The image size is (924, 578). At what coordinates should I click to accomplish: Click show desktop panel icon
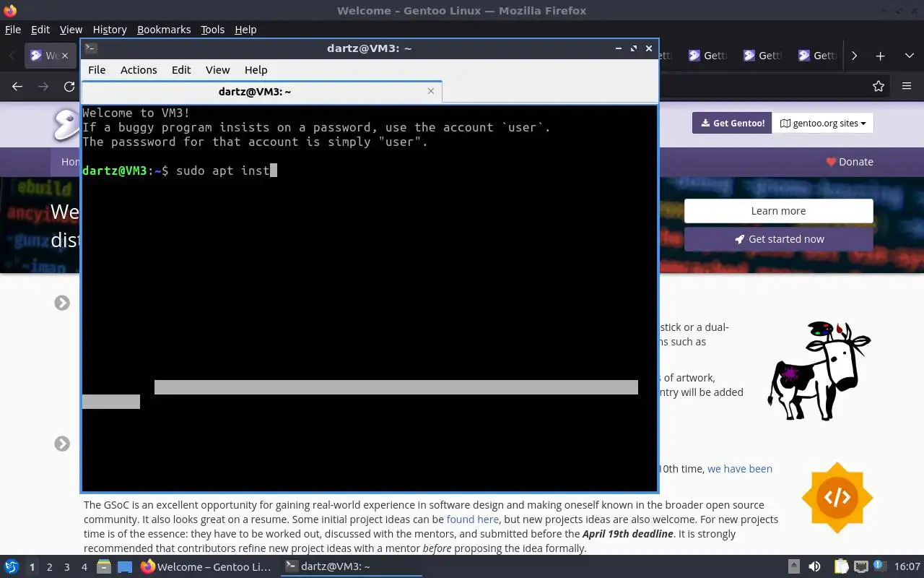pos(125,567)
